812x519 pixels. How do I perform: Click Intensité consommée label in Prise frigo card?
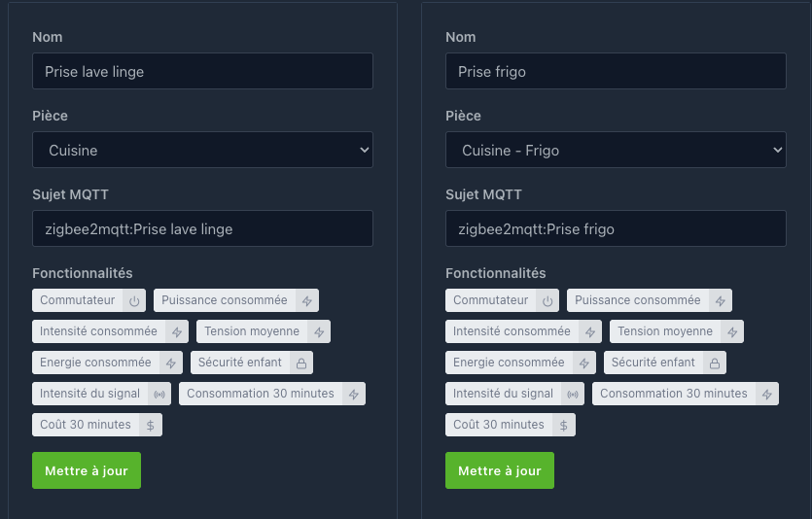pos(512,331)
